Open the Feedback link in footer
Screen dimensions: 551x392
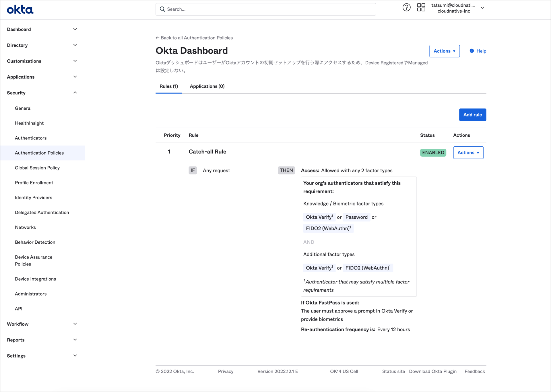pyautogui.click(x=475, y=371)
